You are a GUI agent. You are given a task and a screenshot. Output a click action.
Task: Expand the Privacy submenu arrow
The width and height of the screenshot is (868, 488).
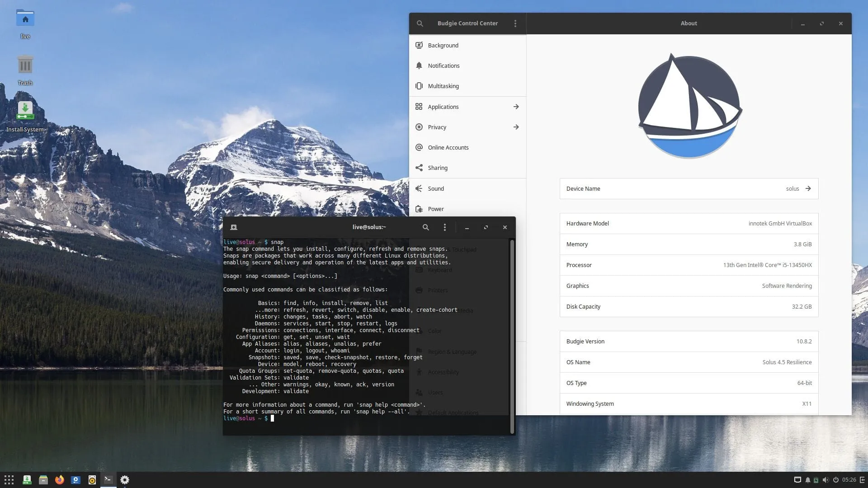click(x=516, y=127)
